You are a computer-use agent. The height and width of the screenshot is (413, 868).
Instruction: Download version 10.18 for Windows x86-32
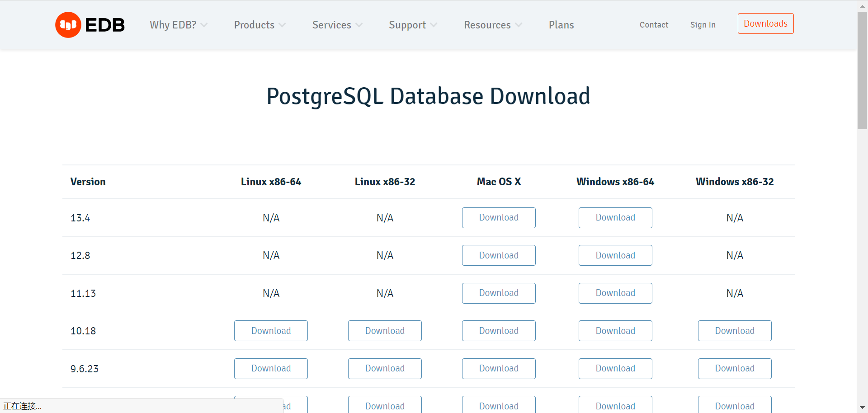[735, 331]
